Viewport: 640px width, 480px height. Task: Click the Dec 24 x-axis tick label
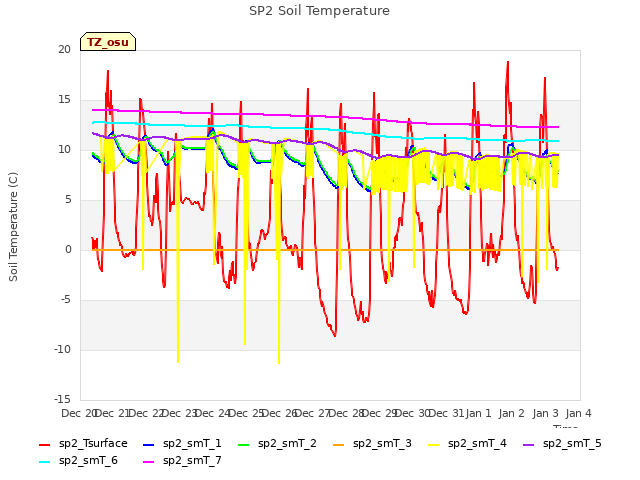213,413
